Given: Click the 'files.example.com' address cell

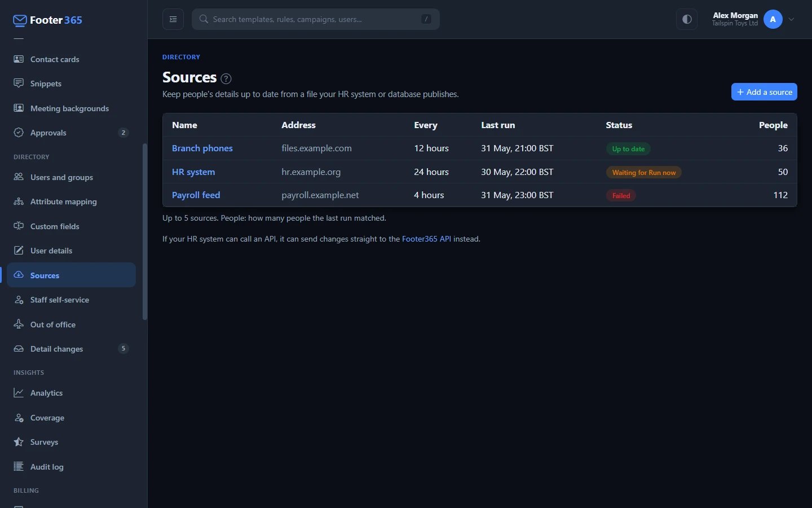Looking at the screenshot, I should tap(317, 148).
